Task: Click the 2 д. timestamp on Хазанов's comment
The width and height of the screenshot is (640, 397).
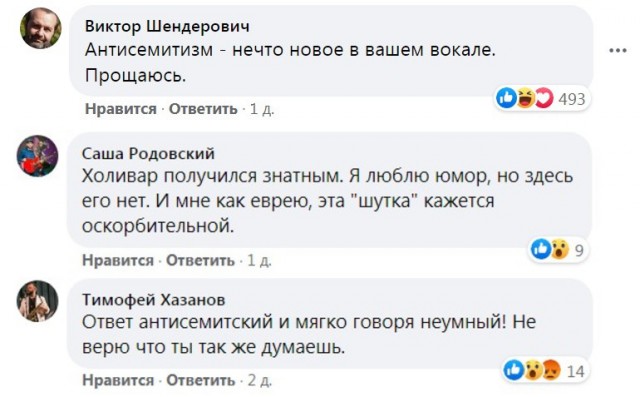Action: point(260,380)
